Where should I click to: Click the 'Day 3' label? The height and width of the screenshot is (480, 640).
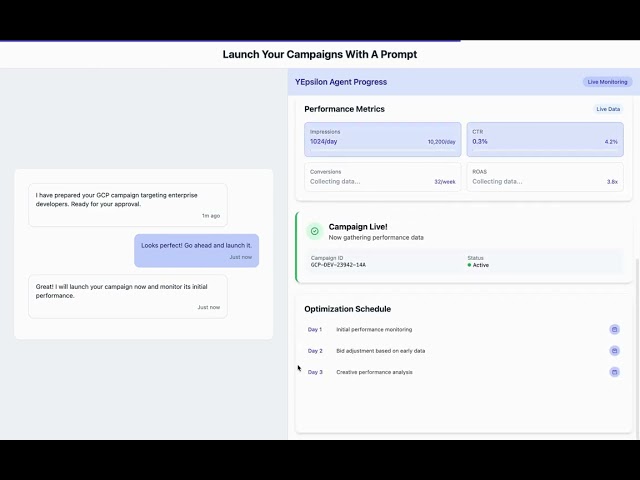click(315, 372)
